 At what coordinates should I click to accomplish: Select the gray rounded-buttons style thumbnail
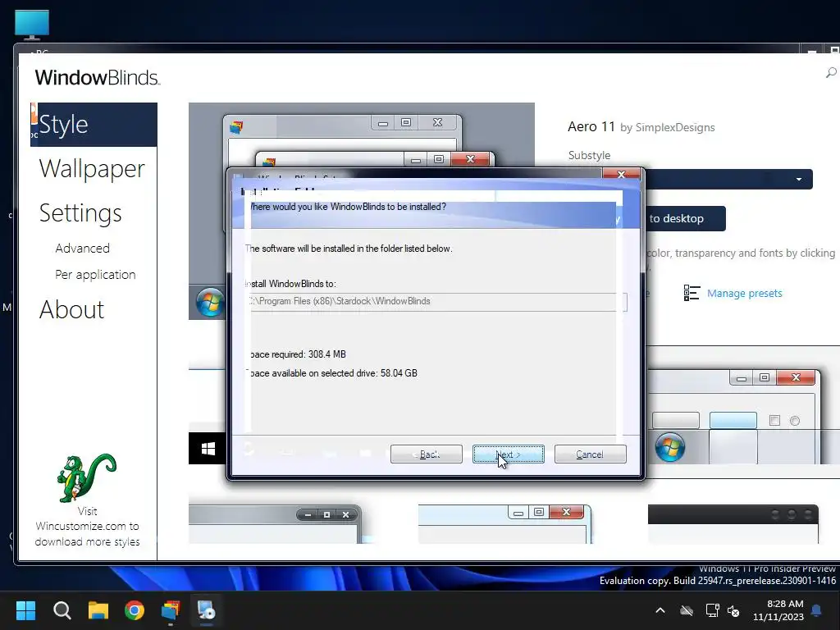click(276, 523)
